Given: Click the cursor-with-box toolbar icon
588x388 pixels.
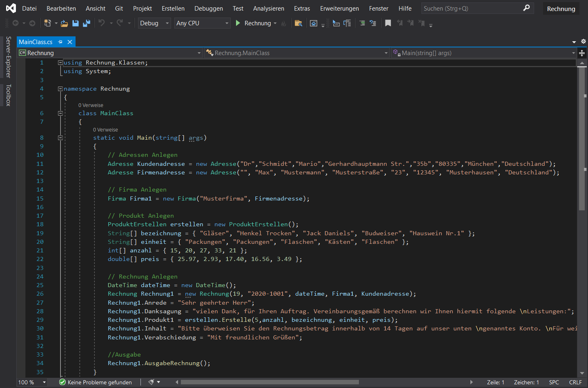Looking at the screenshot, I should 336,23.
